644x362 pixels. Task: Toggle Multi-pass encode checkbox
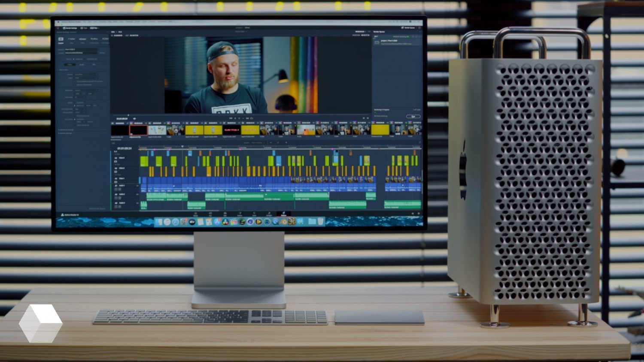[75, 116]
